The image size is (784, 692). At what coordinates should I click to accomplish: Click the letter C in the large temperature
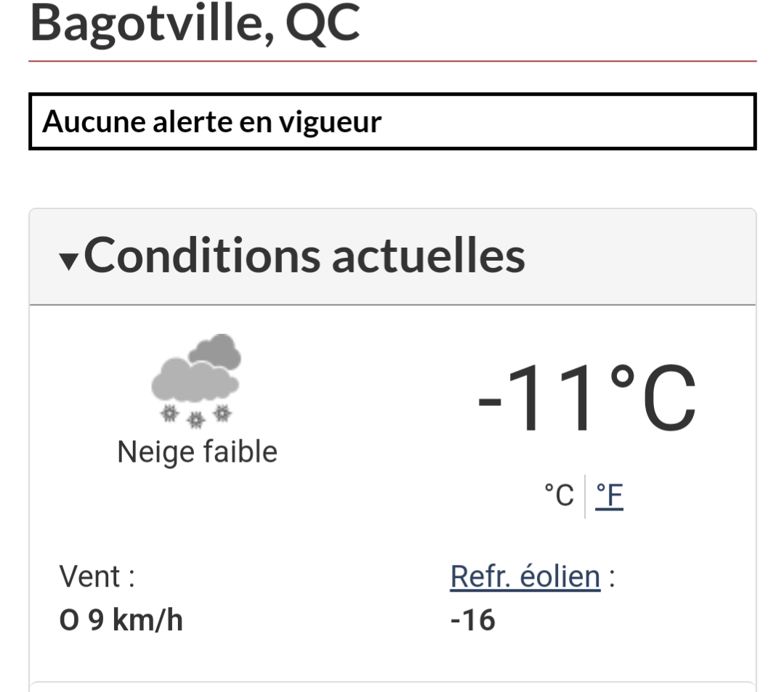670,400
